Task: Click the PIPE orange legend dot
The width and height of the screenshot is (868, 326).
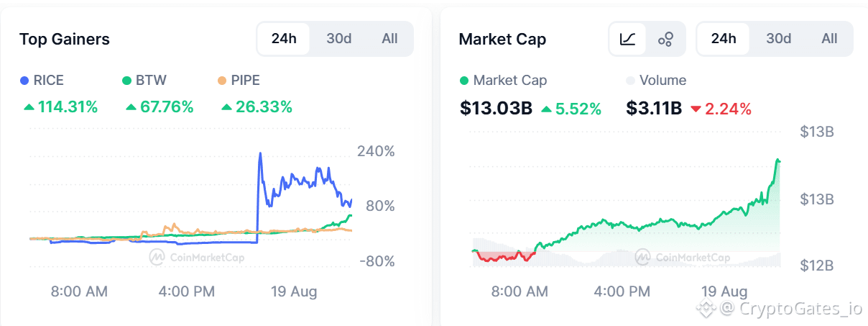Action: coord(223,81)
